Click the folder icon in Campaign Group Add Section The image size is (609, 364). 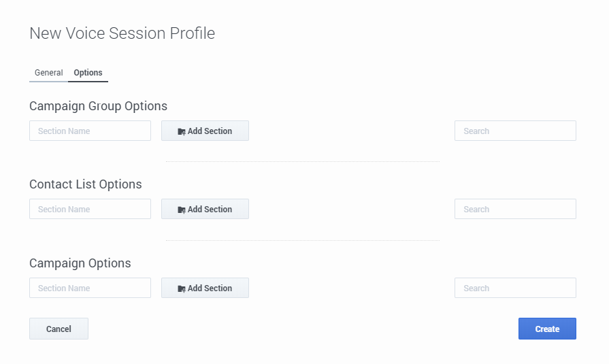pos(182,131)
